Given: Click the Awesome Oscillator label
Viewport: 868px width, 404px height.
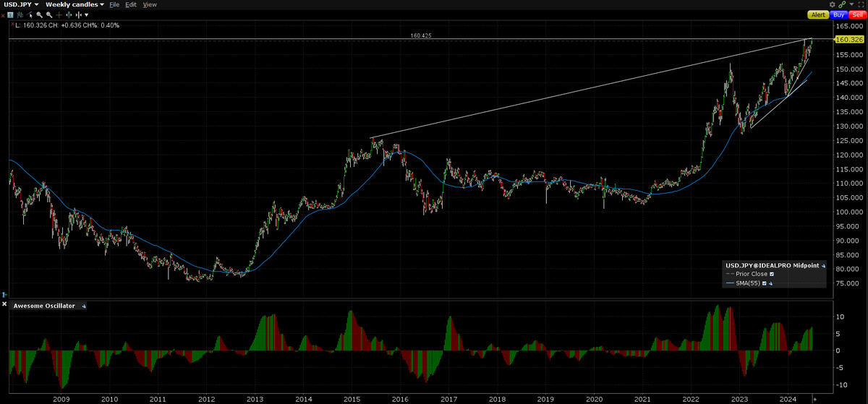Looking at the screenshot, I should 45,306.
